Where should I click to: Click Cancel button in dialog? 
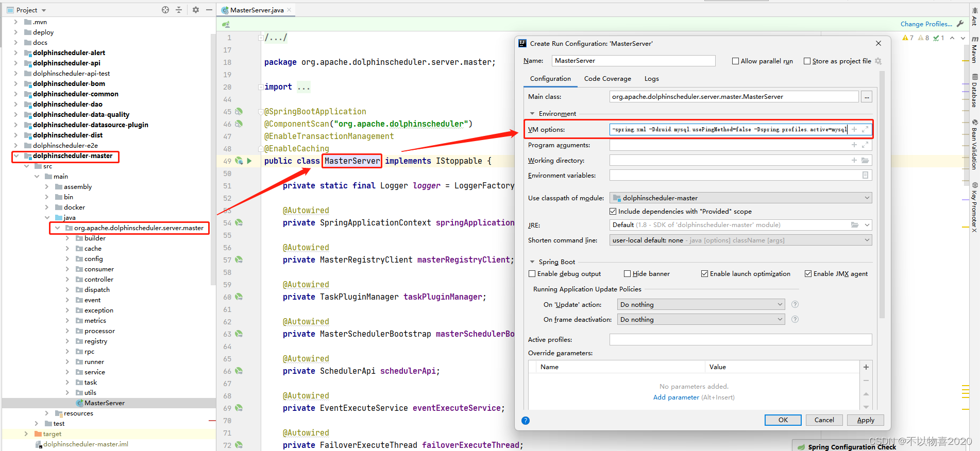coord(824,420)
